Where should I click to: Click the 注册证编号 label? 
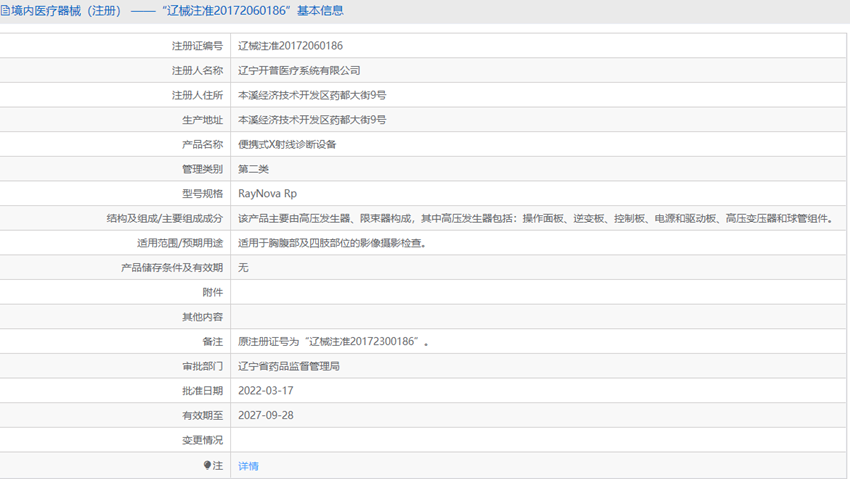(x=197, y=46)
